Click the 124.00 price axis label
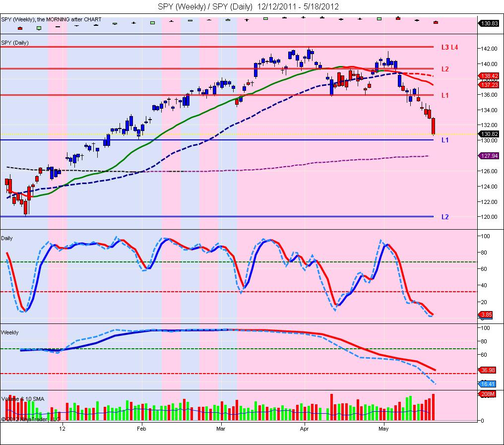The image size is (504, 445). pyautogui.click(x=489, y=187)
